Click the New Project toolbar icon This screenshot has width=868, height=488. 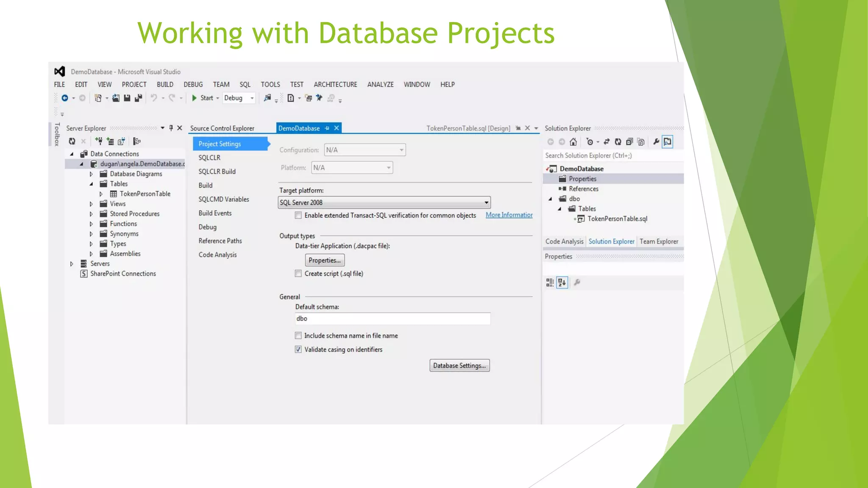(x=98, y=98)
